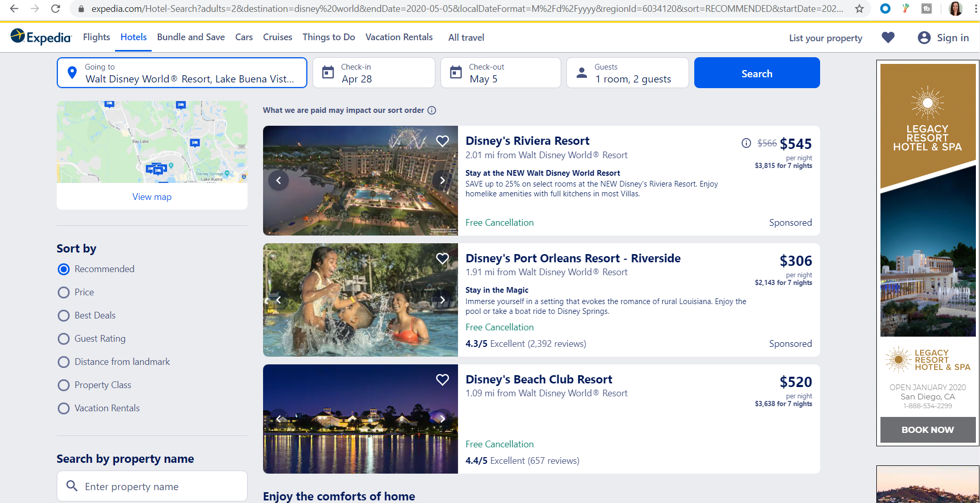Click the Enter property name search box

tap(152, 486)
